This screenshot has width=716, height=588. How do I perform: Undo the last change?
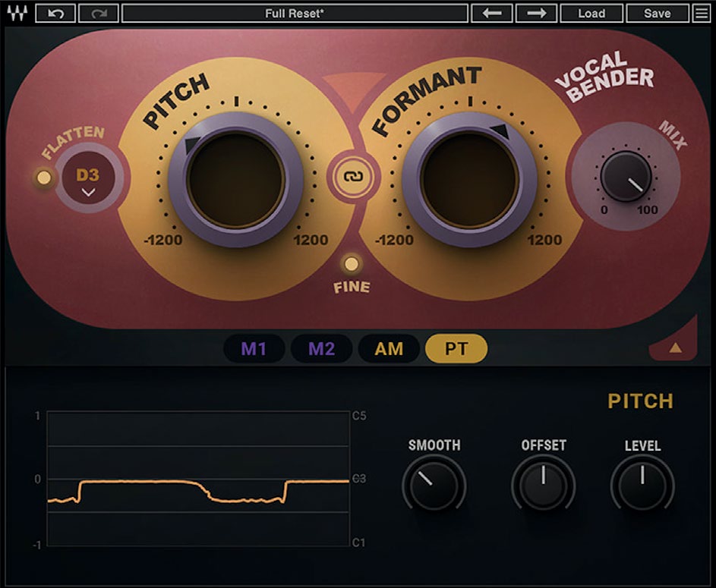(55, 13)
